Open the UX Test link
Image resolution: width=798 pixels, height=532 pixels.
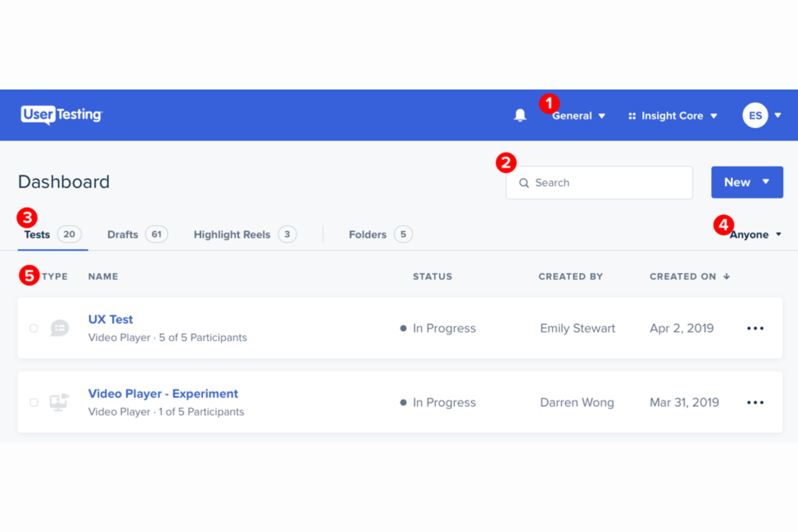tap(110, 319)
